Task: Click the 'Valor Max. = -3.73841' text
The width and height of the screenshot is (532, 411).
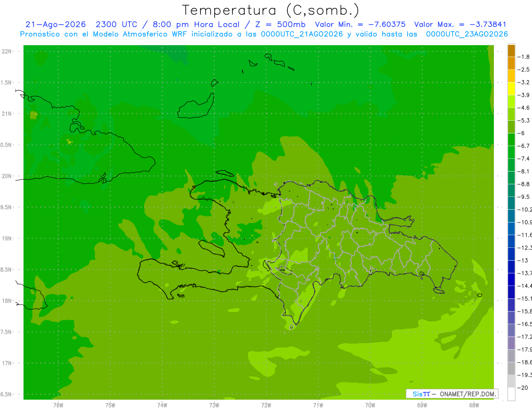Action: (x=460, y=24)
